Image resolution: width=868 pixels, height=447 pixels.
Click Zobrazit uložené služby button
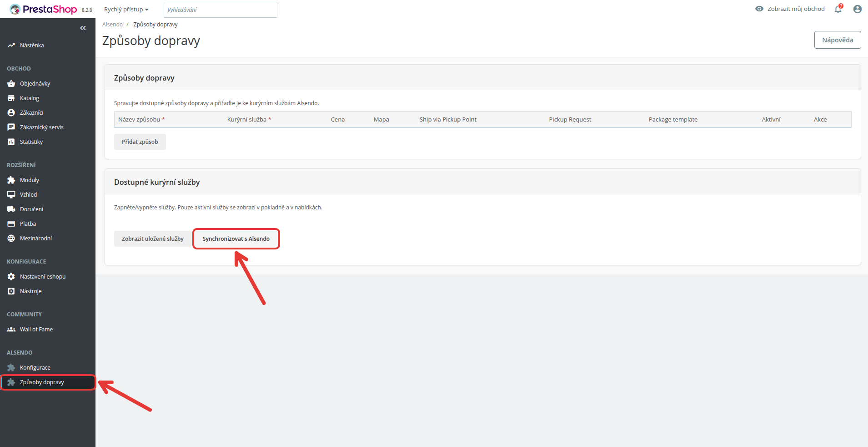click(153, 239)
